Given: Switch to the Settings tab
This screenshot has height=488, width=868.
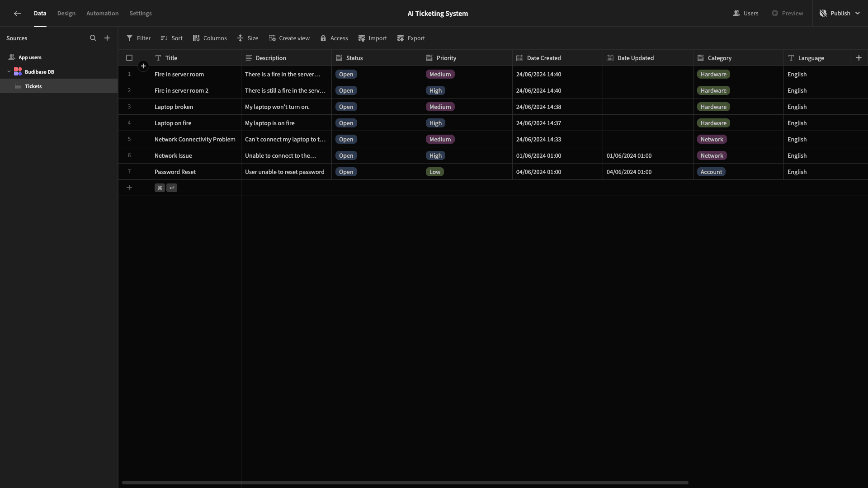Looking at the screenshot, I should (x=141, y=14).
